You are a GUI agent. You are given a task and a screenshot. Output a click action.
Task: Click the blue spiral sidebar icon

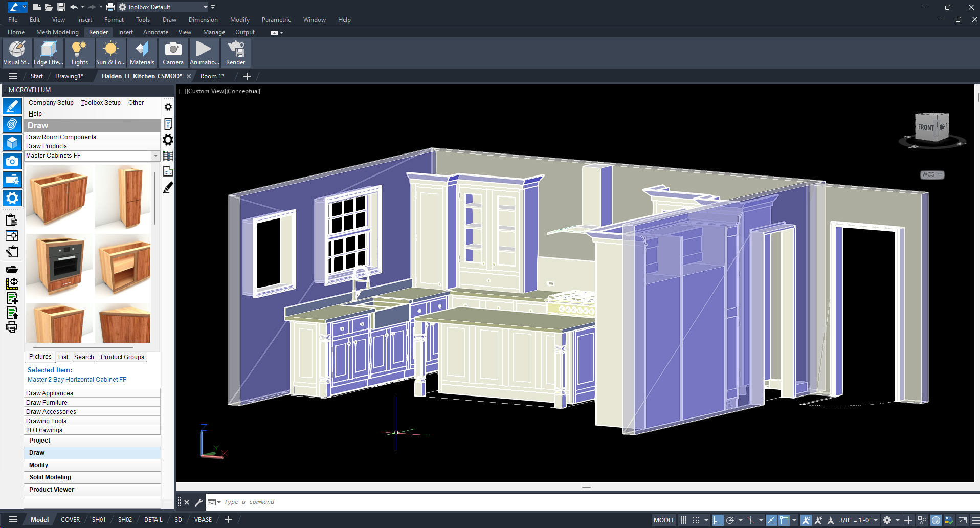[12, 124]
